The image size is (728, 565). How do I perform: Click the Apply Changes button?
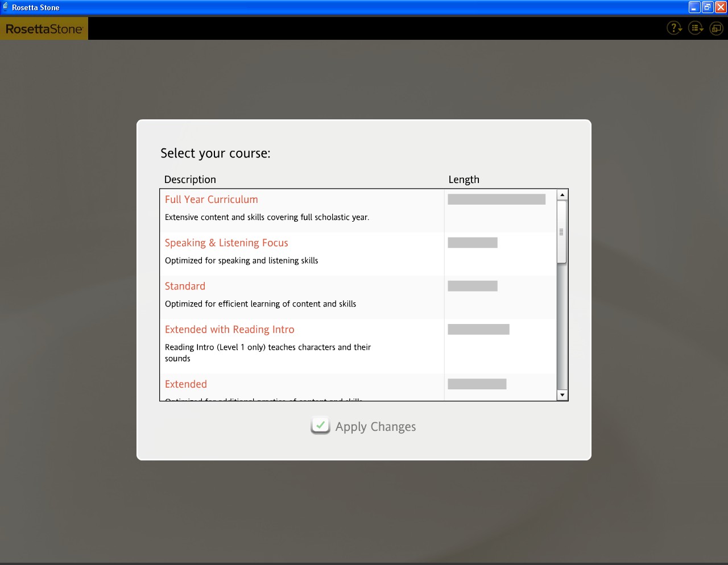pyautogui.click(x=363, y=426)
